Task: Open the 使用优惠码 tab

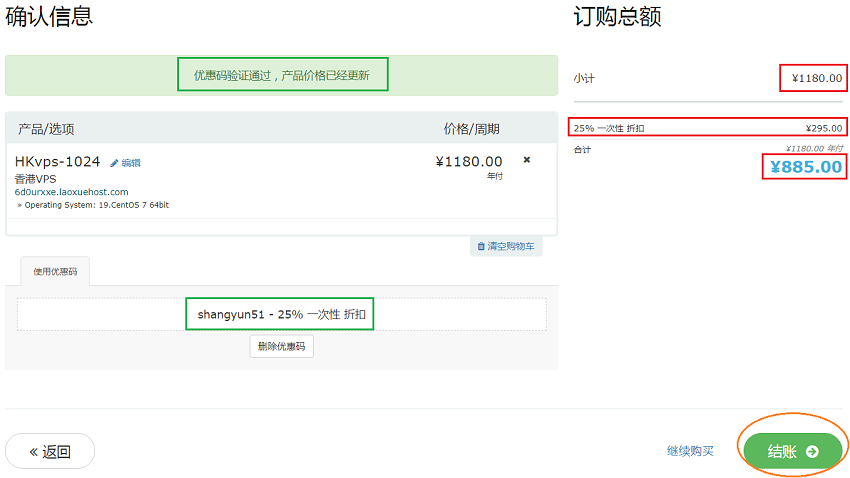Action: tap(55, 272)
